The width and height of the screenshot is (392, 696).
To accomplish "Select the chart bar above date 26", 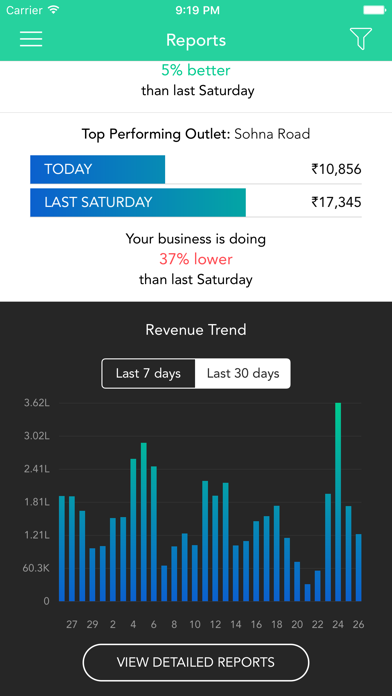I will tap(359, 567).
